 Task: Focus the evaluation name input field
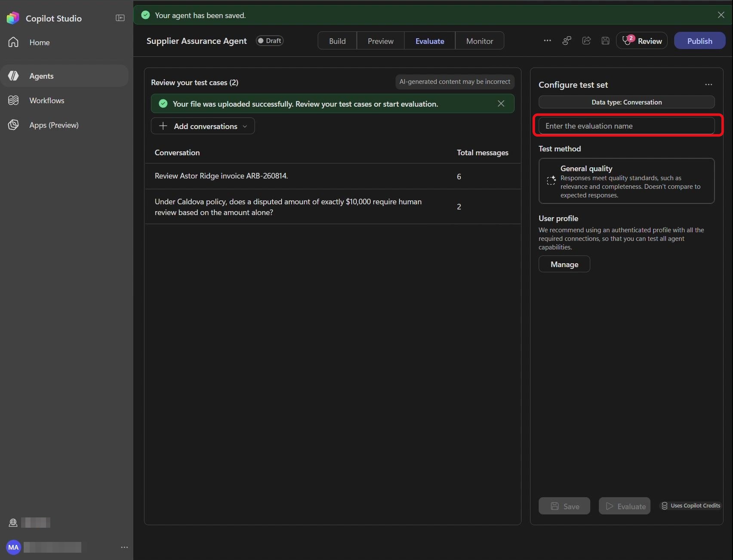626,126
